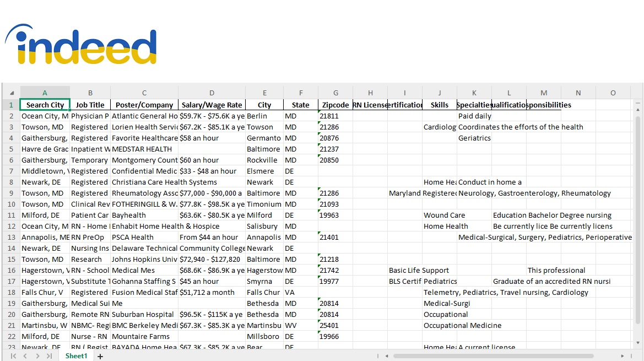Click the vertical scrollbar thumb
Viewport: 644px width, 361px height.
point(638,219)
